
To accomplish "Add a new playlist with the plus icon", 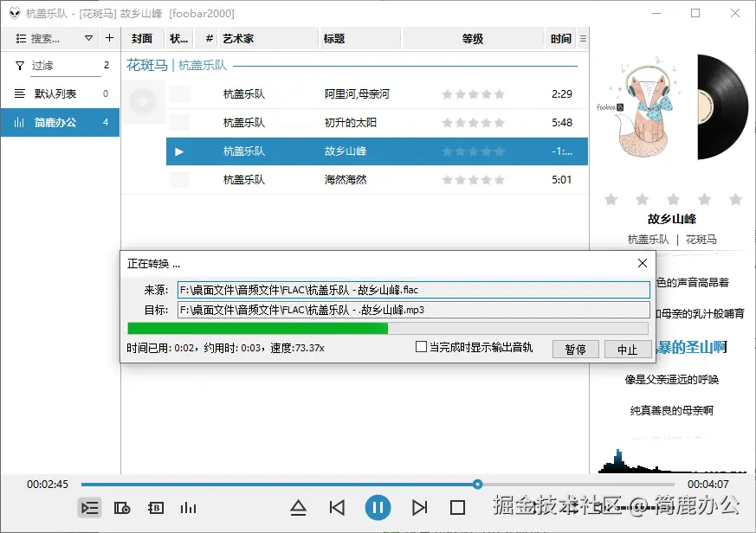I will (x=109, y=37).
